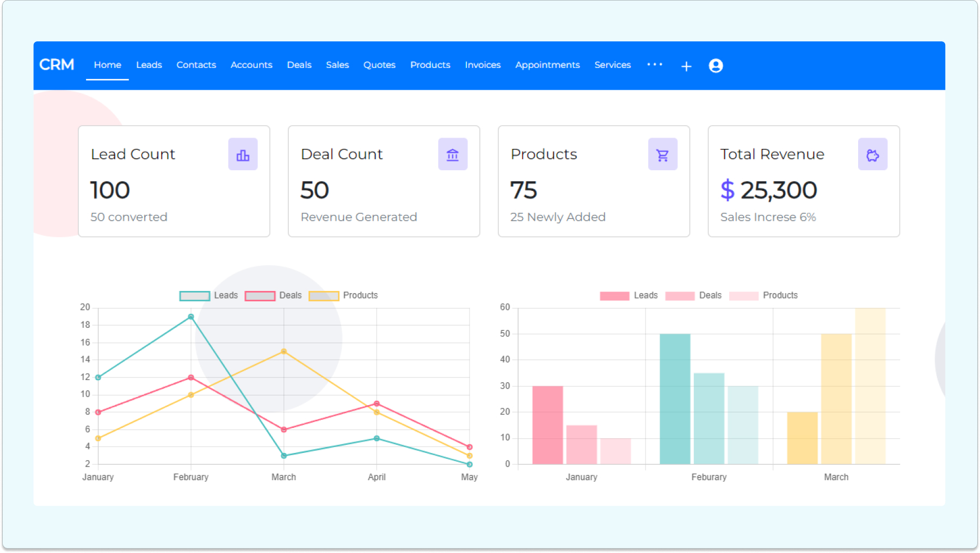Click the February Leads peak data point
Image resolution: width=980 pixels, height=553 pixels.
click(x=190, y=316)
